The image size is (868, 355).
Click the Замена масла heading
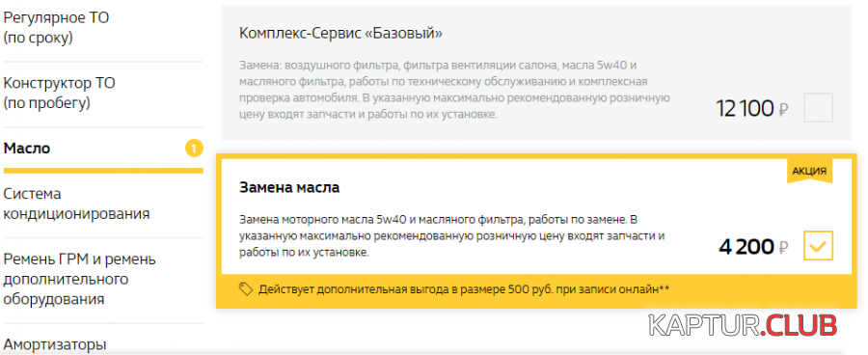[x=289, y=188]
